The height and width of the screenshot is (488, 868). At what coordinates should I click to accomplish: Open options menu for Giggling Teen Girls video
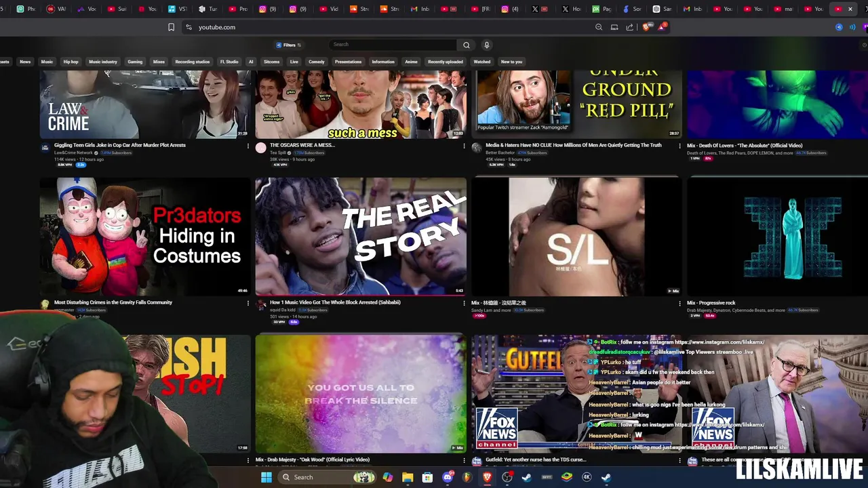click(248, 146)
